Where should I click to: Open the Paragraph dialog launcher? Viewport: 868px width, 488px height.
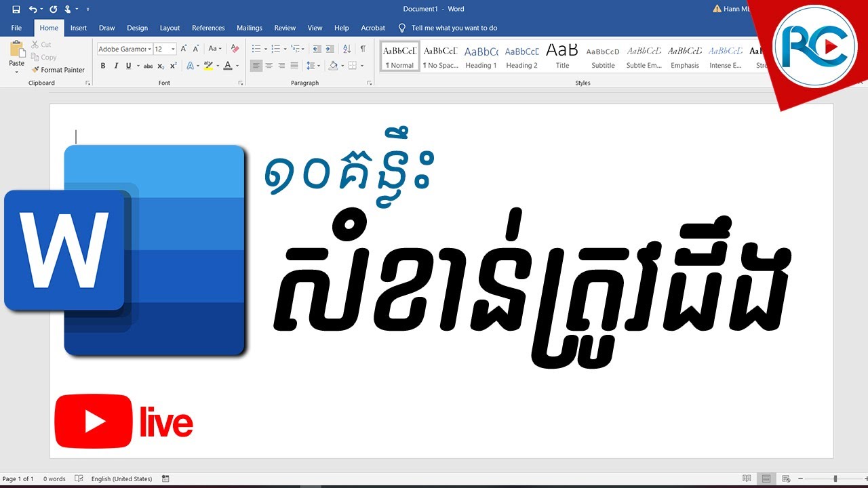pyautogui.click(x=370, y=83)
